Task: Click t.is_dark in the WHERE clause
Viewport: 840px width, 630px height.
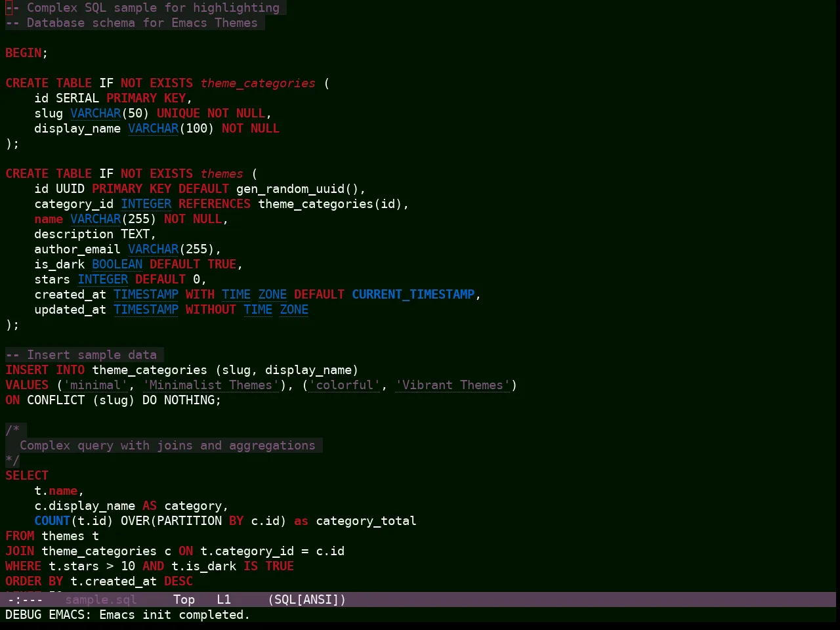Action: [204, 566]
